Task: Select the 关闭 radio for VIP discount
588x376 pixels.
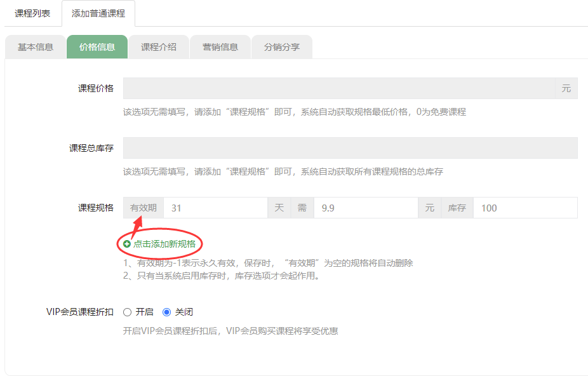Action: click(167, 312)
